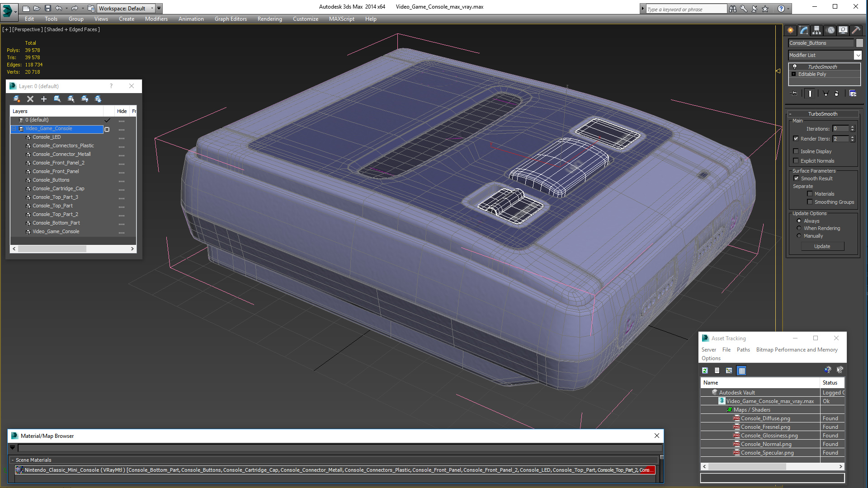Viewport: 868px width, 488px height.
Task: Make modifier unique in the stack
Action: click(826, 94)
